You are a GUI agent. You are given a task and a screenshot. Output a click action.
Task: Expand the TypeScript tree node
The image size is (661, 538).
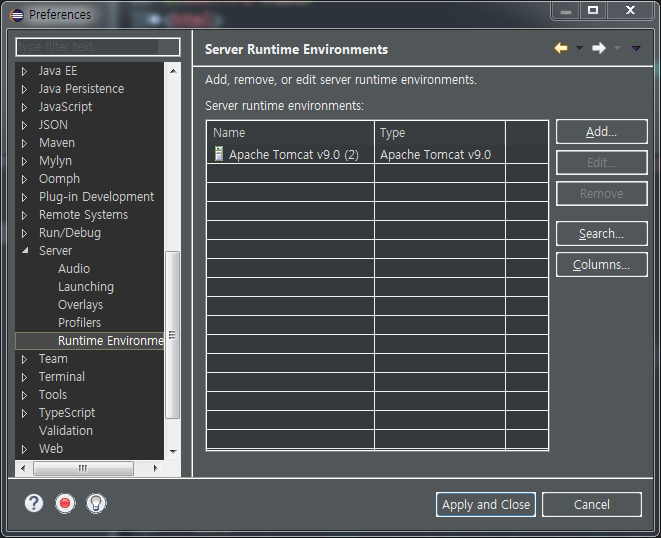(x=24, y=414)
